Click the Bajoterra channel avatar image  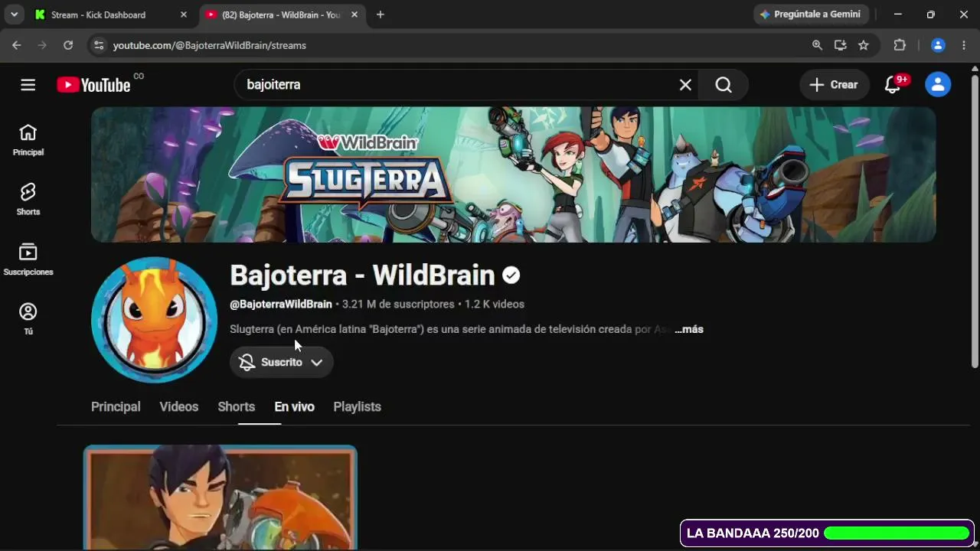154,320
